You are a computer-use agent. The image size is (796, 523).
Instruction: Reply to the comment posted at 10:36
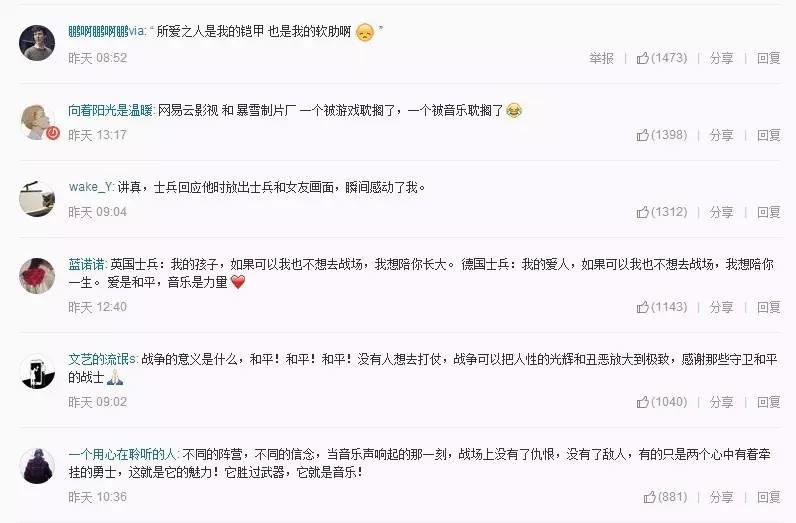pos(769,497)
